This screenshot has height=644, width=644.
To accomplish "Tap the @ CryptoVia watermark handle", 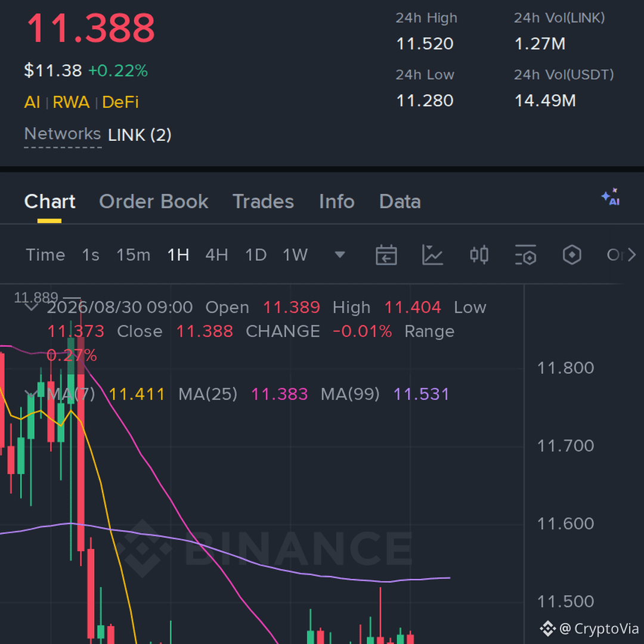I will pyautogui.click(x=599, y=628).
